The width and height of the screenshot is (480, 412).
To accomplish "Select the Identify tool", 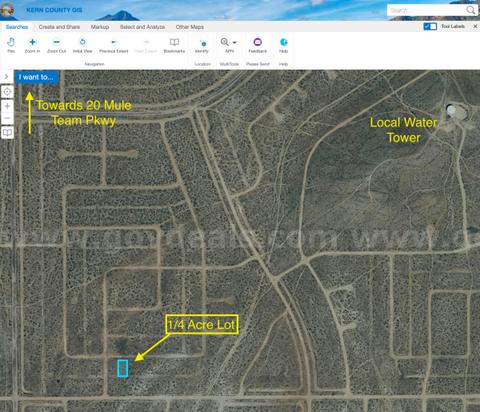I will point(202,46).
